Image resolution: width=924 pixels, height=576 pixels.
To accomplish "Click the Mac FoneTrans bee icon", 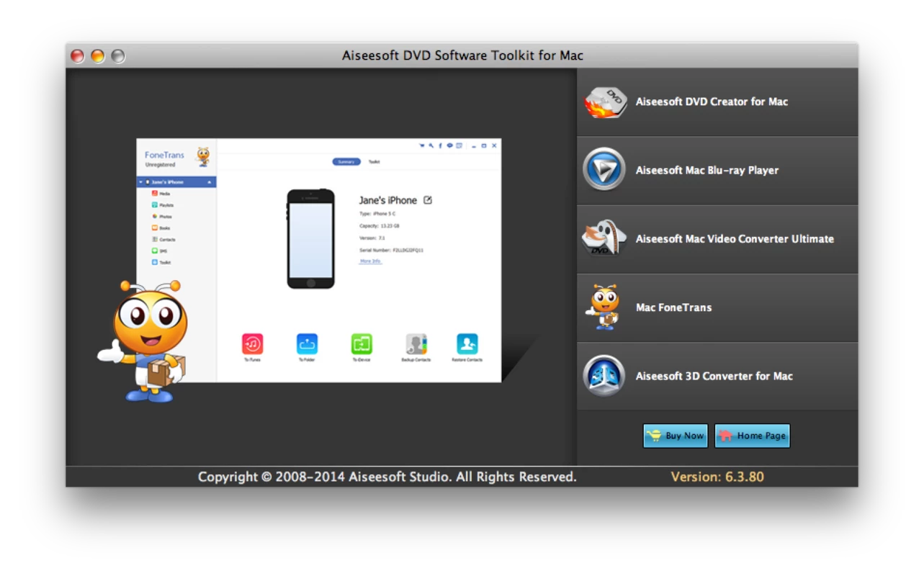I will tap(604, 307).
